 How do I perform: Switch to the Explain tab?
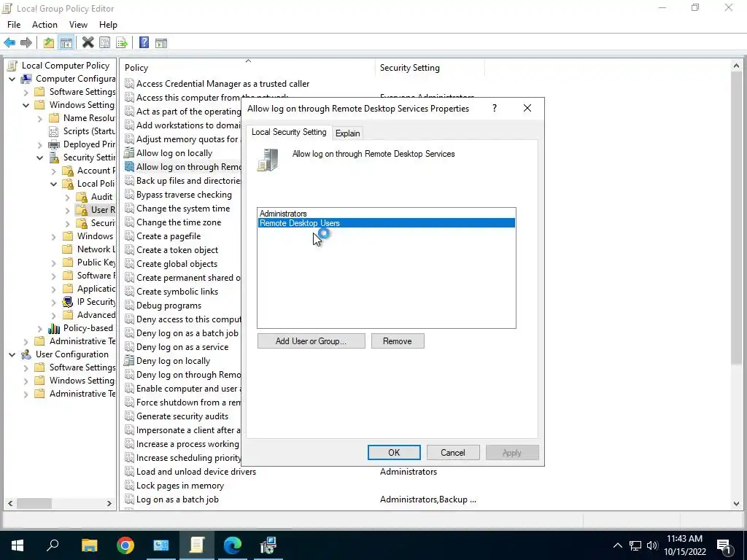coord(347,133)
